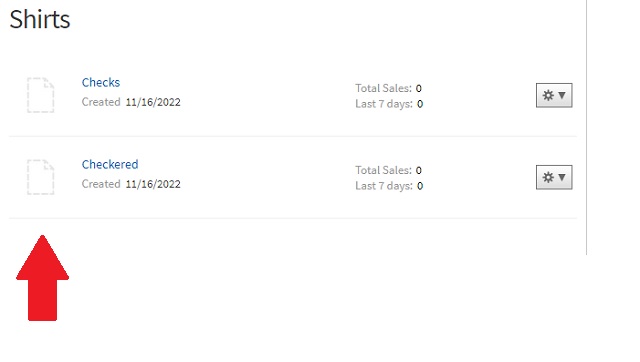Click Last 7 days value for Checkered
The image size is (640, 362).
[420, 186]
